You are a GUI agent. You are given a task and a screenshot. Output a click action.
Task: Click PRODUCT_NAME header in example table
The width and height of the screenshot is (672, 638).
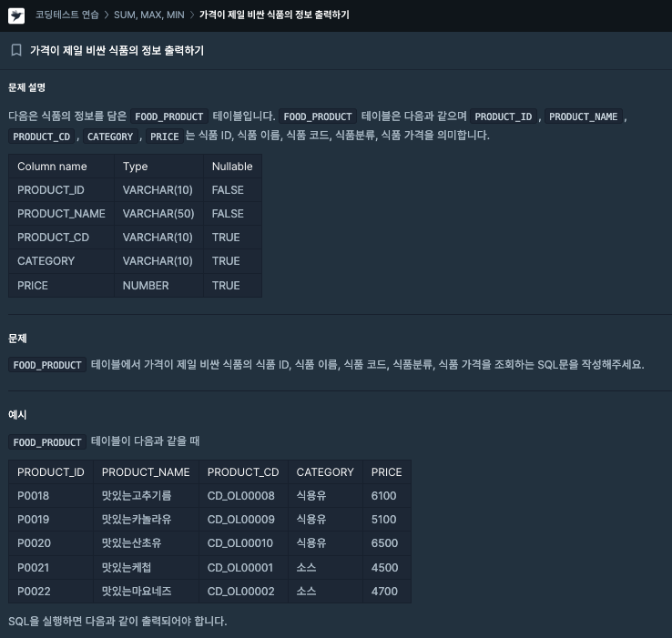click(146, 472)
